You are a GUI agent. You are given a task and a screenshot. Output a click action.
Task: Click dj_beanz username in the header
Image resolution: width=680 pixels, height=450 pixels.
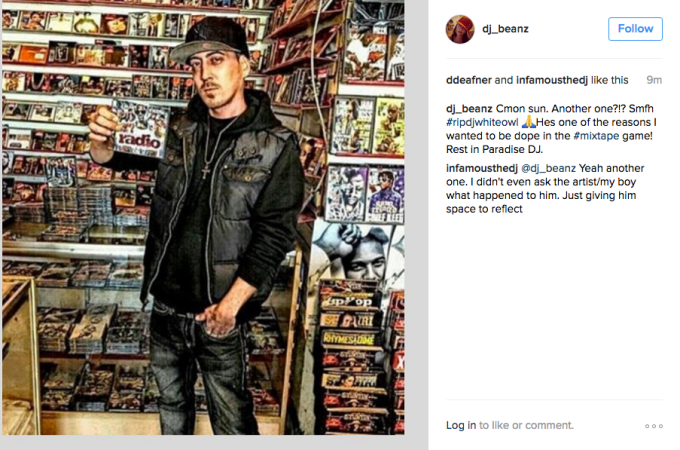[505, 29]
